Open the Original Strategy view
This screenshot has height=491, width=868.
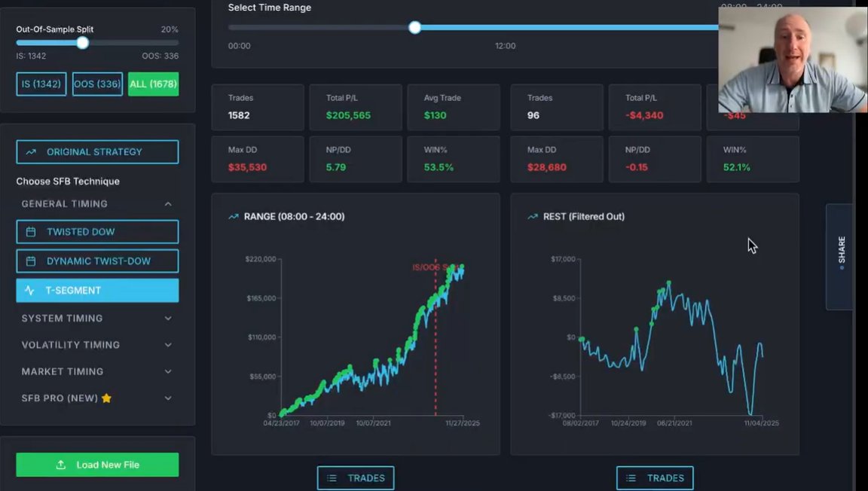point(97,151)
